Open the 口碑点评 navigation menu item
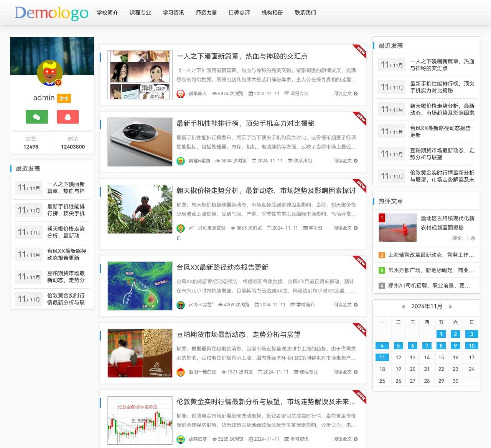 (x=239, y=13)
